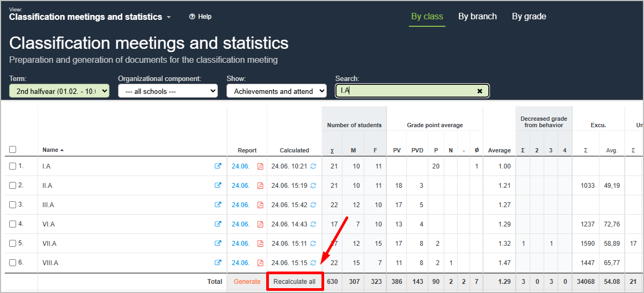The width and height of the screenshot is (644, 293).
Task: Recalculate icon for III.A row
Action: click(313, 205)
